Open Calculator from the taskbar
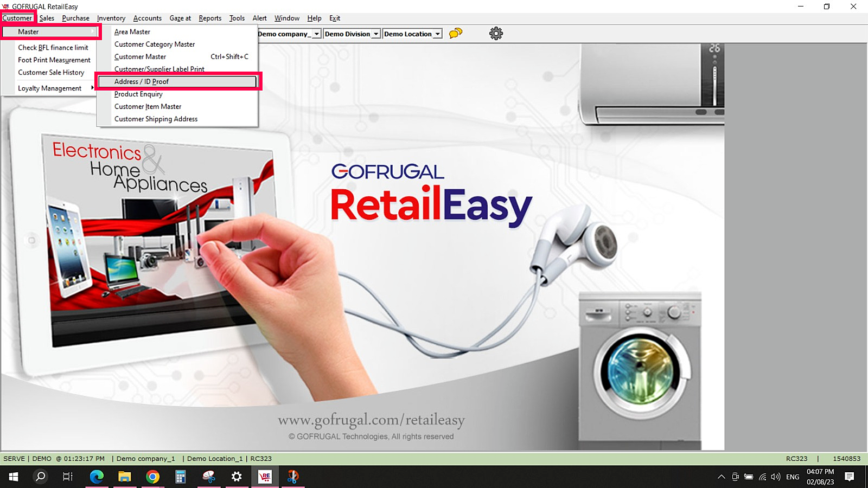The height and width of the screenshot is (488, 868). pyautogui.click(x=181, y=477)
